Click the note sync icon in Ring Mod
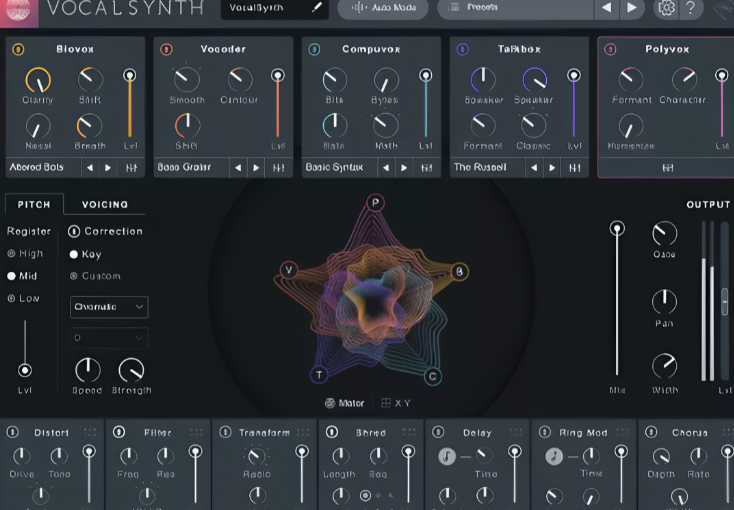This screenshot has height=510, width=734. [x=554, y=456]
